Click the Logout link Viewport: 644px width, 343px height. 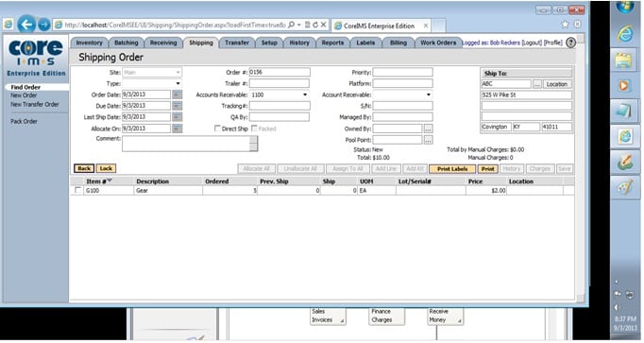532,43
